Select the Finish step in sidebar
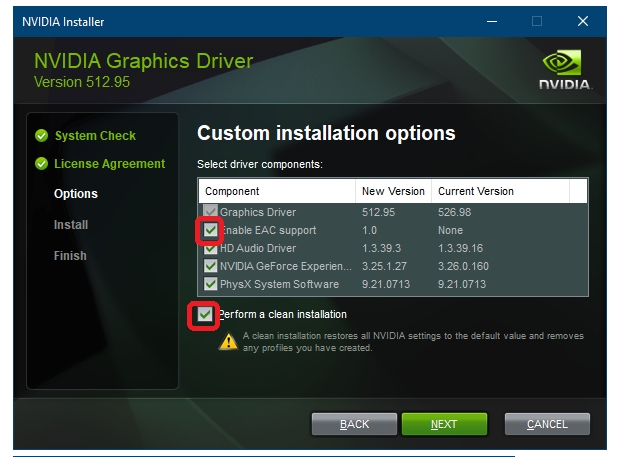 click(x=70, y=256)
